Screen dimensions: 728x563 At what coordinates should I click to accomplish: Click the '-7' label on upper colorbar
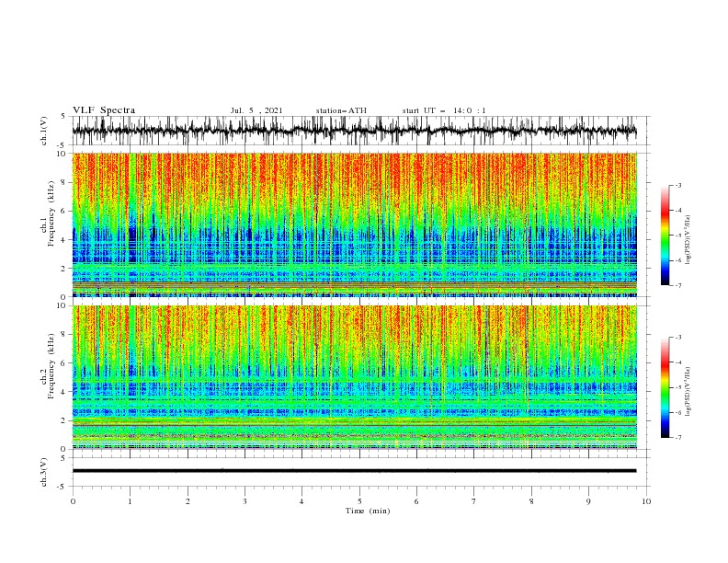pos(677,285)
